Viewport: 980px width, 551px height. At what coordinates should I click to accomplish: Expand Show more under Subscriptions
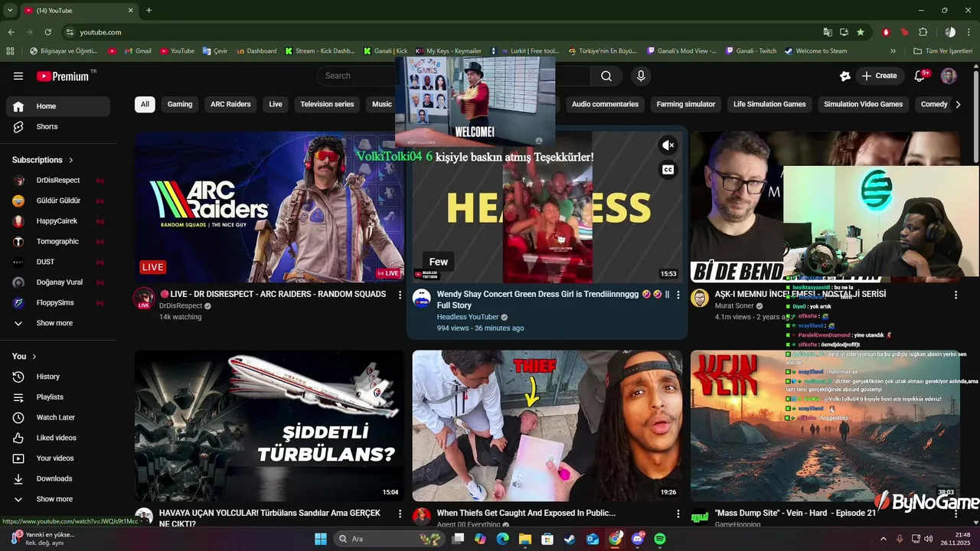click(x=58, y=323)
